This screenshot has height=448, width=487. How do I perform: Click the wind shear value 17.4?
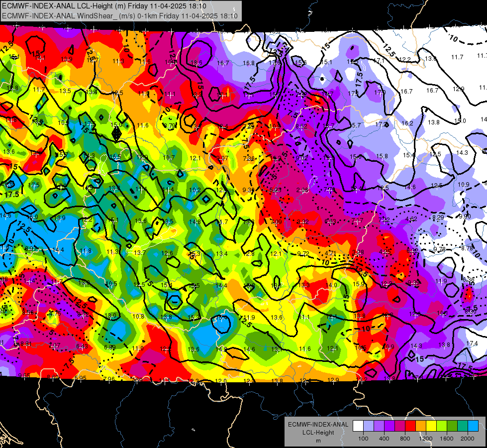click(x=472, y=343)
